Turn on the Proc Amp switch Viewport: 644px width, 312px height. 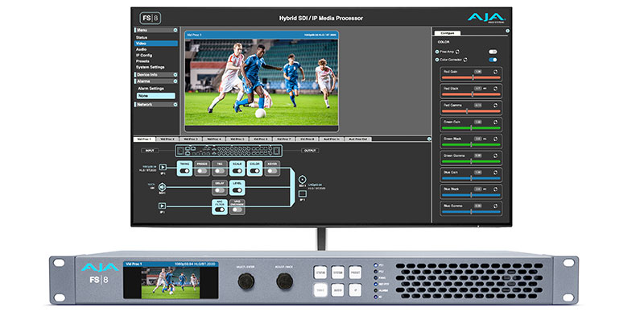click(x=493, y=52)
